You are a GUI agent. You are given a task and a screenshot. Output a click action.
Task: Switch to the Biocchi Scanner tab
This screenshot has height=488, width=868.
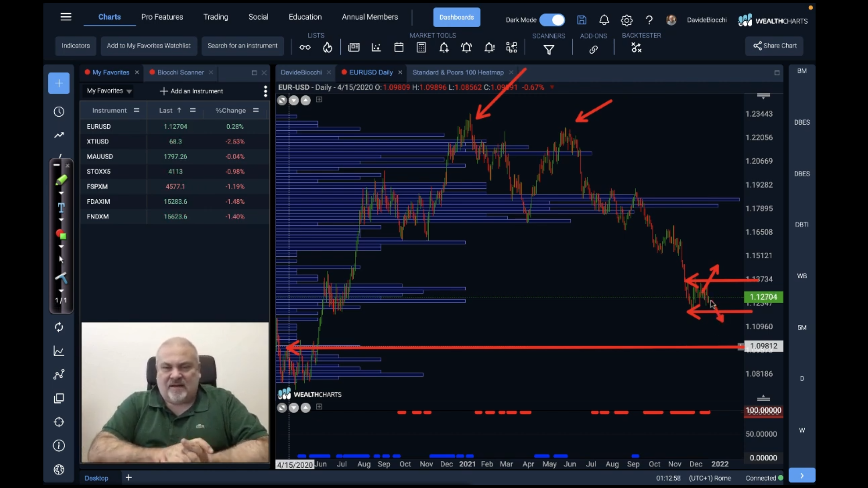(x=180, y=72)
